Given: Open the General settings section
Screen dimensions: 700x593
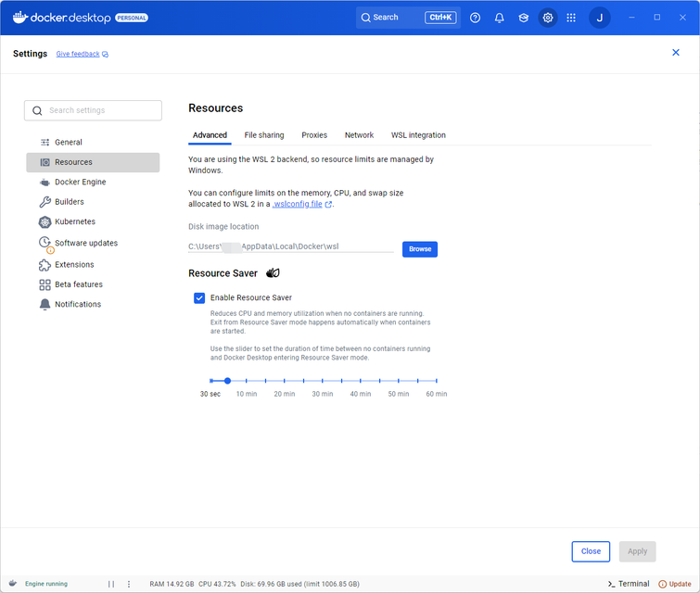Looking at the screenshot, I should coord(93,143).
